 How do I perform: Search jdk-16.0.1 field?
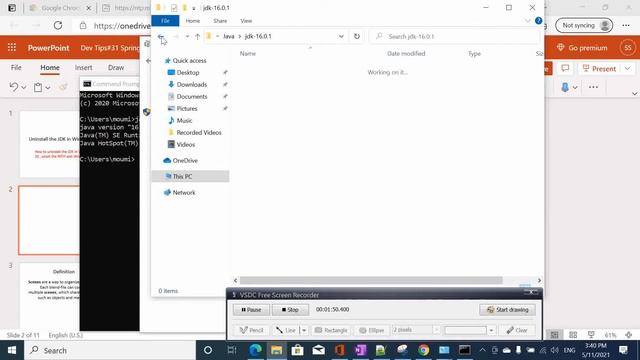[x=455, y=36]
